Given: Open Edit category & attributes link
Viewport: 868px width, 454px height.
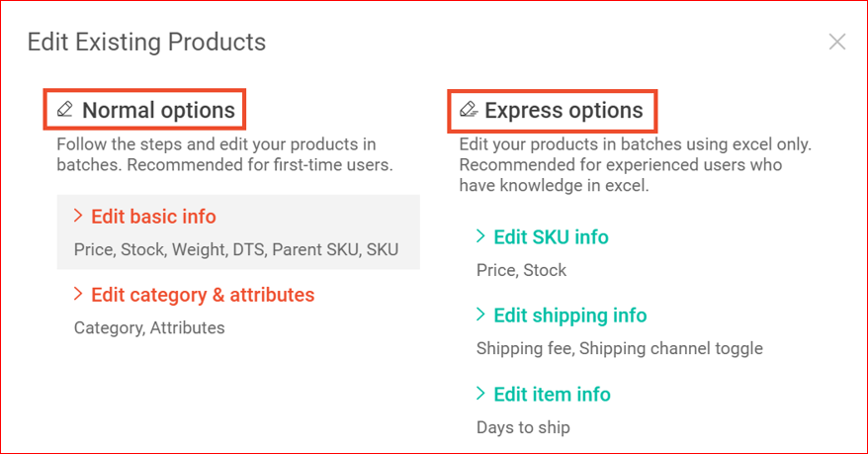Looking at the screenshot, I should point(203,295).
